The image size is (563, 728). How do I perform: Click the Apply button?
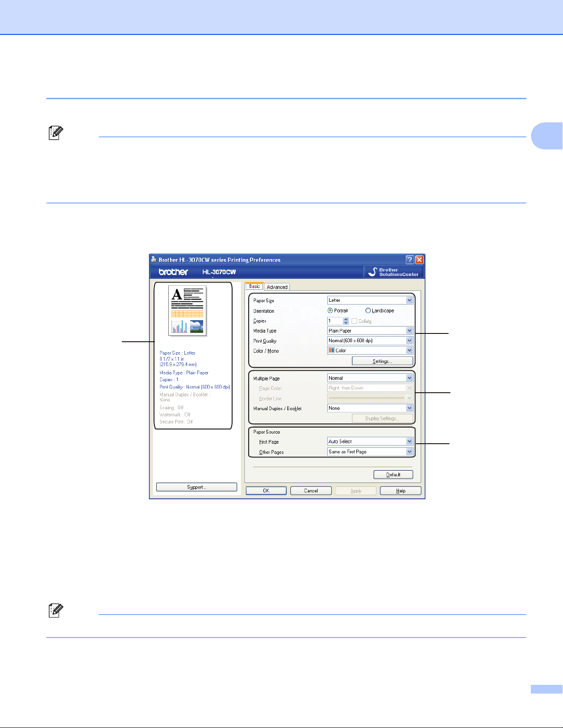(356, 491)
